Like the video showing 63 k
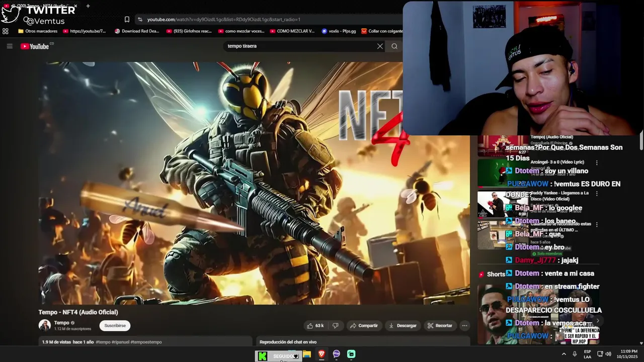Viewport: 644px width, 362px height. coord(315,326)
